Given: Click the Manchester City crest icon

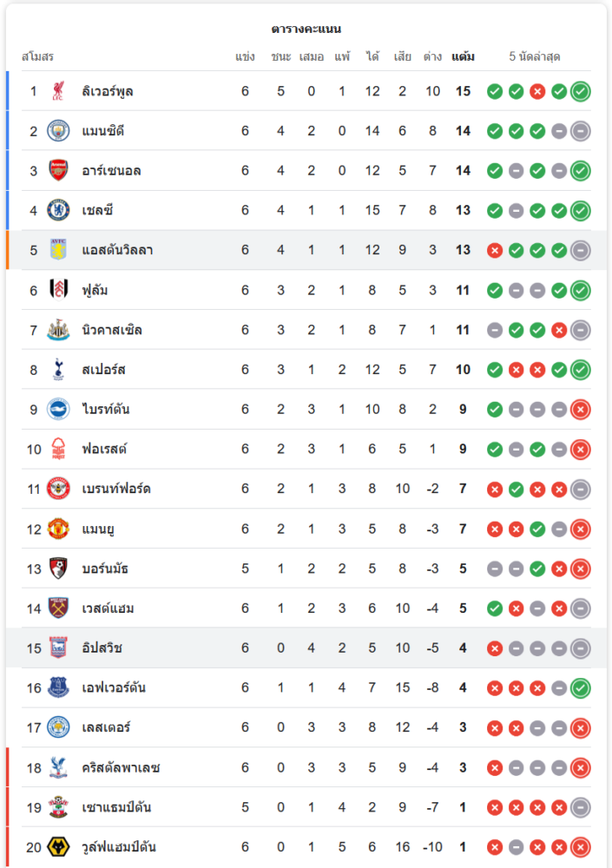Looking at the screenshot, I should 58,131.
